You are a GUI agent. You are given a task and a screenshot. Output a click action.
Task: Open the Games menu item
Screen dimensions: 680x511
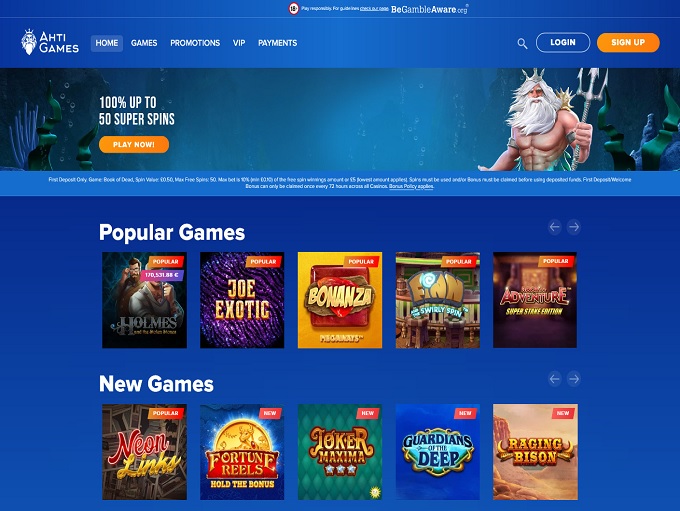(144, 43)
